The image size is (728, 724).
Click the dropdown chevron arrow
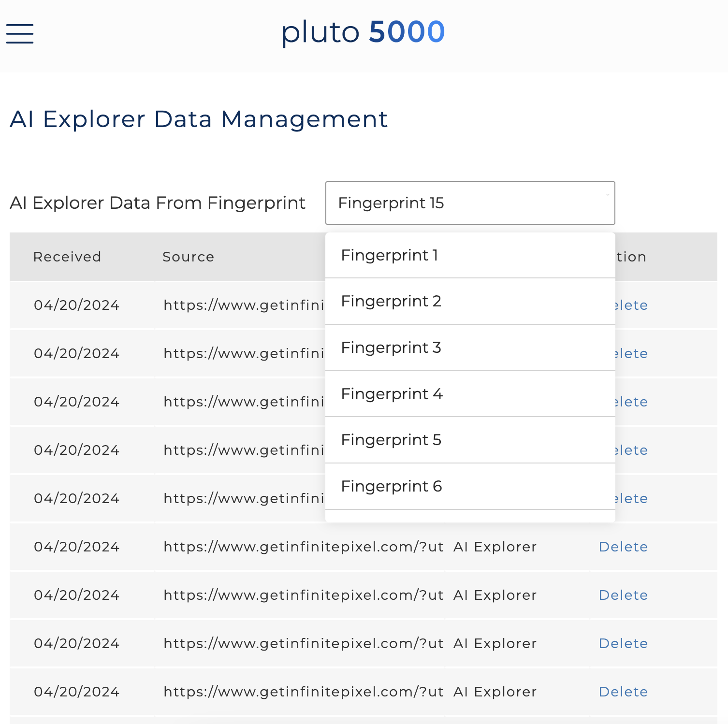(608, 195)
